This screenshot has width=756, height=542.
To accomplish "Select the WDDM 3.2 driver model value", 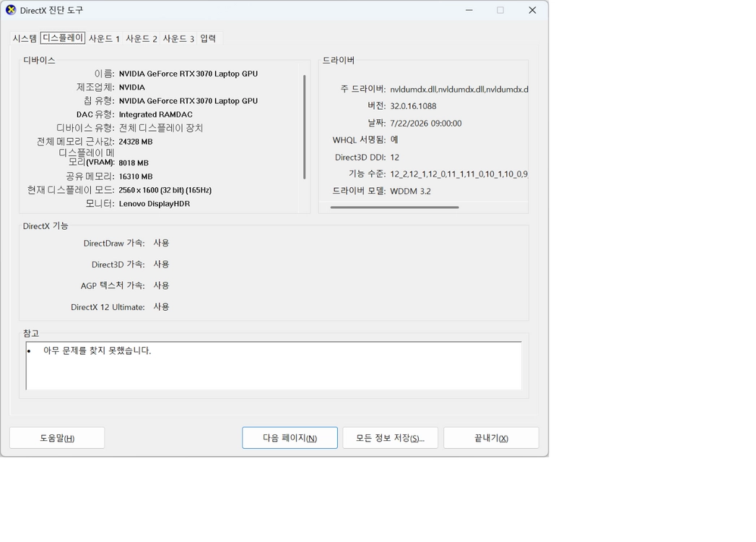I will pyautogui.click(x=410, y=191).
